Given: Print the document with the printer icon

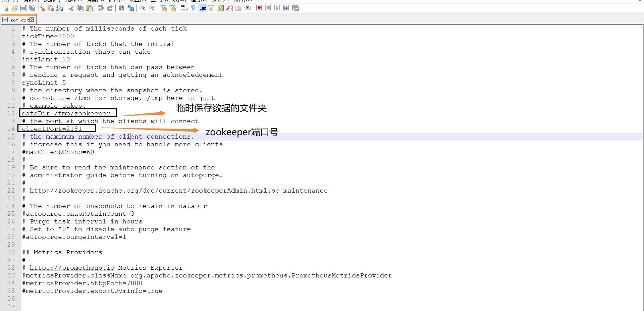Looking at the screenshot, I should tap(59, 8).
